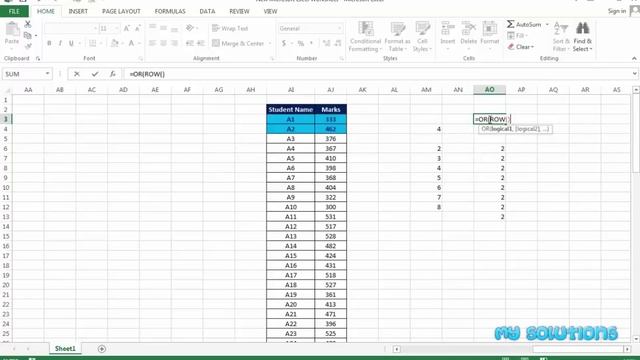Image resolution: width=640 pixels, height=360 pixels.
Task: Collapse the ribbon with the chevron
Action: 634,58
